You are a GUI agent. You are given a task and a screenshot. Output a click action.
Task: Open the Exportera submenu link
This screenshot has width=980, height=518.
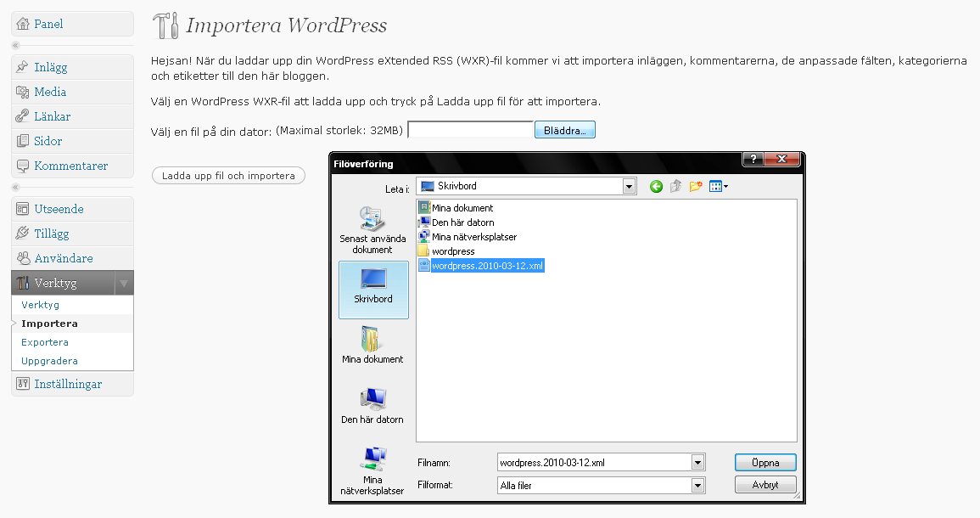pyautogui.click(x=45, y=342)
